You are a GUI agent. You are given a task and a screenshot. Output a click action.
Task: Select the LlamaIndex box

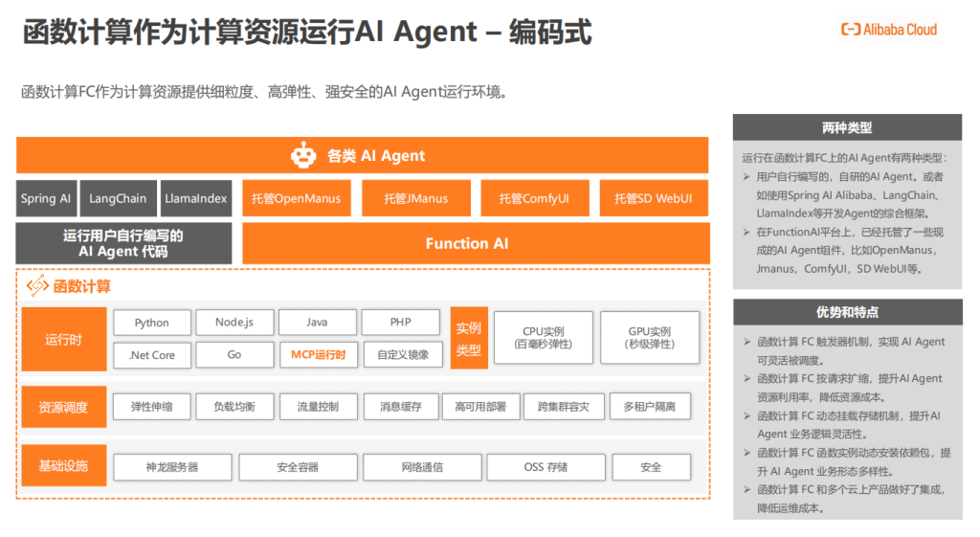pyautogui.click(x=196, y=198)
